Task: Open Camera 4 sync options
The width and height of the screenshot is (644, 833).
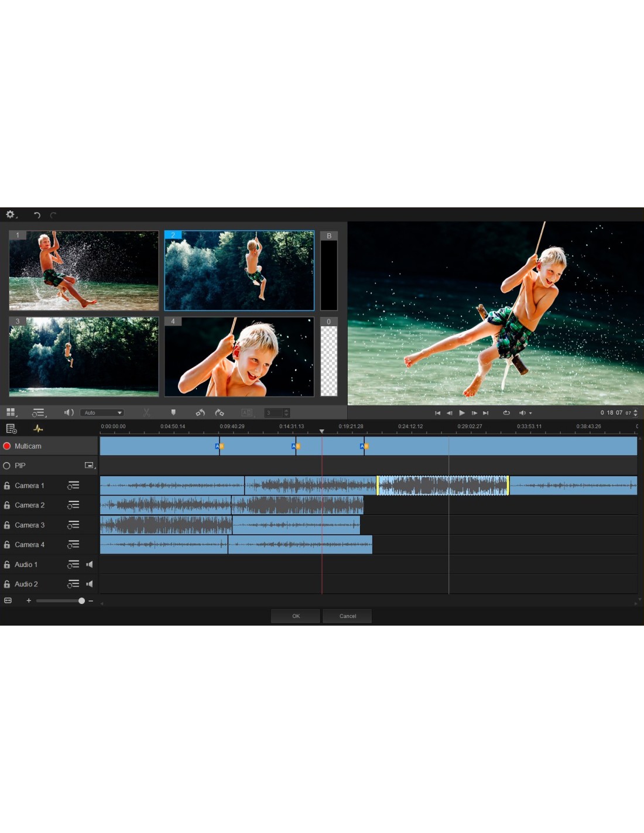Action: (x=73, y=545)
